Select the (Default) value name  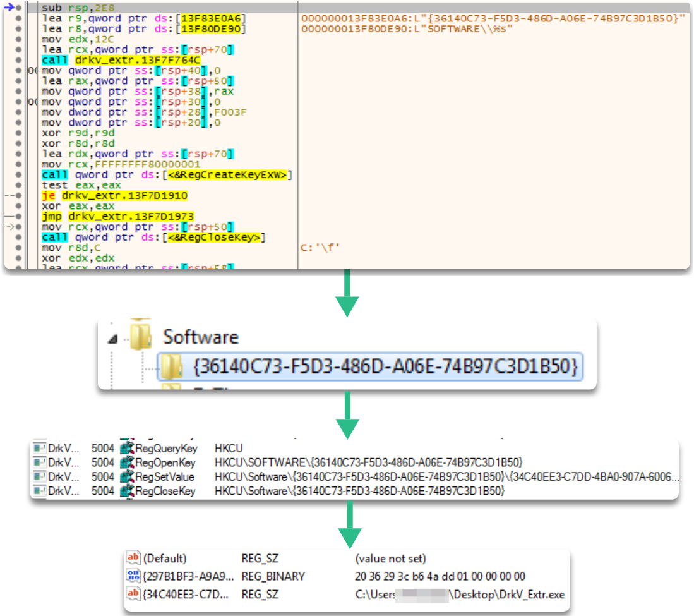(x=165, y=558)
